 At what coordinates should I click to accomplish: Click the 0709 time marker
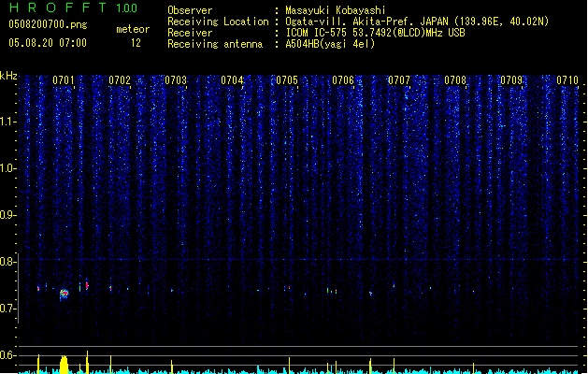511,80
